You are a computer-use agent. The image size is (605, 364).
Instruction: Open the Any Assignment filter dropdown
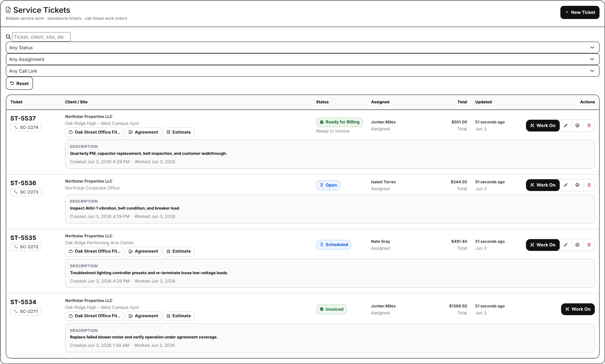click(302, 59)
